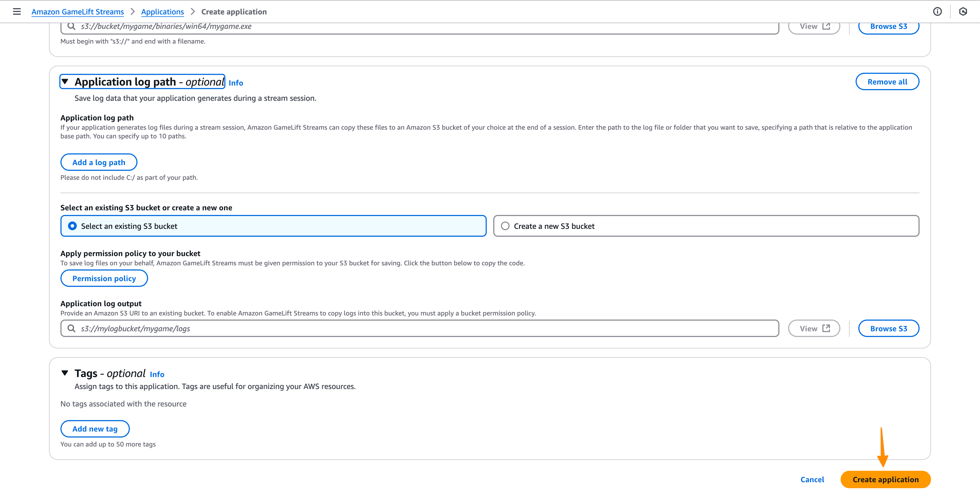
Task: Choose Create a new S3 bucket
Action: (505, 226)
